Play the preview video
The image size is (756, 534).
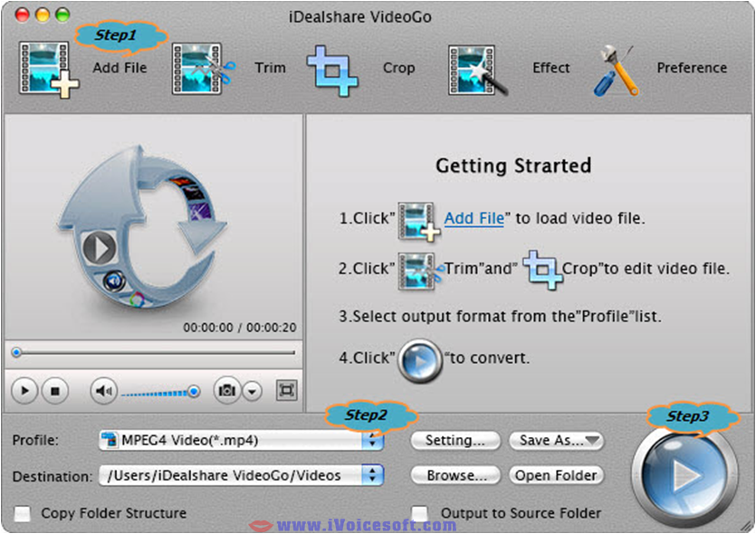[x=24, y=390]
